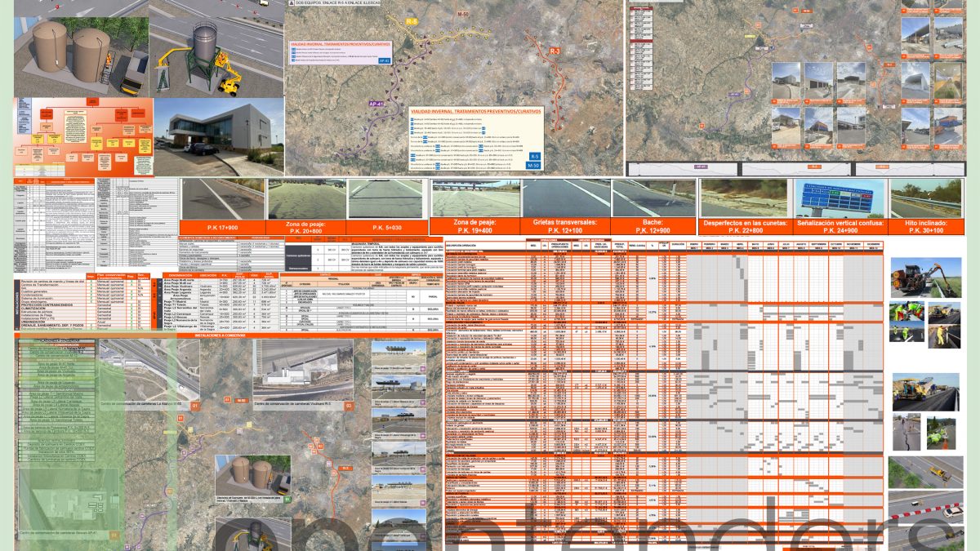Click the 'Hito inclinado: P.K. 30+100' caption

tap(926, 226)
